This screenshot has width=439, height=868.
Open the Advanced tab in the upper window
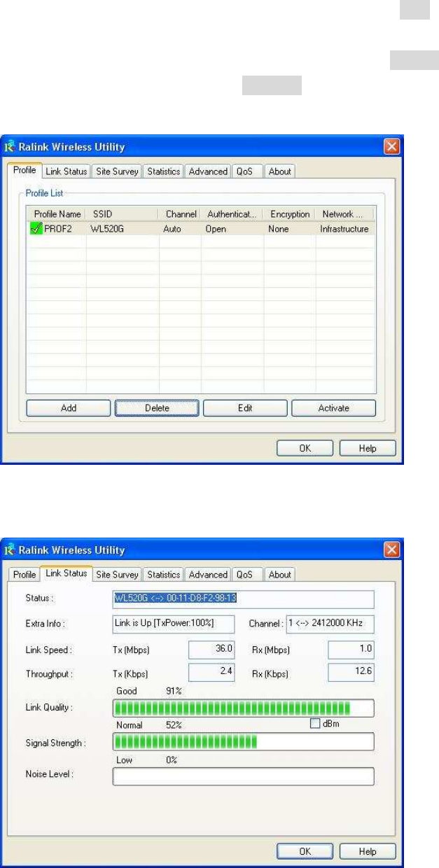point(209,171)
